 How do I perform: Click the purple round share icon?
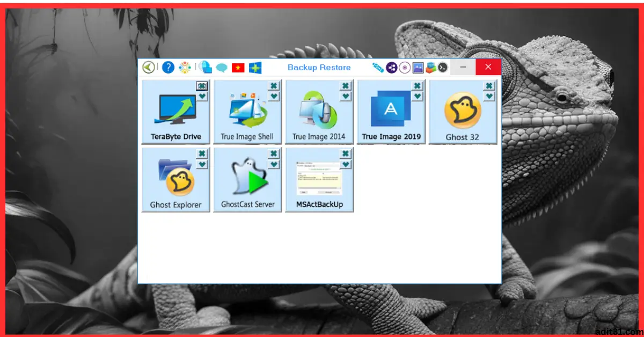point(392,67)
